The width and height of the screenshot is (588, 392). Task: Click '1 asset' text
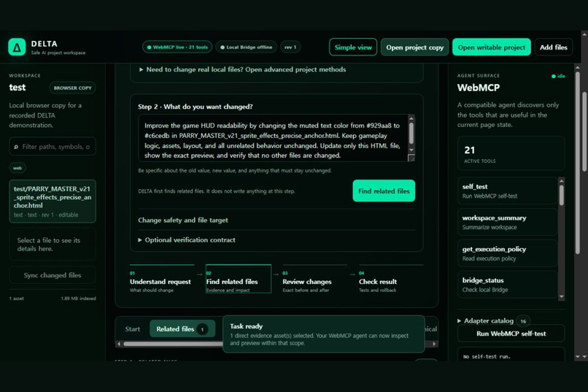point(17,299)
